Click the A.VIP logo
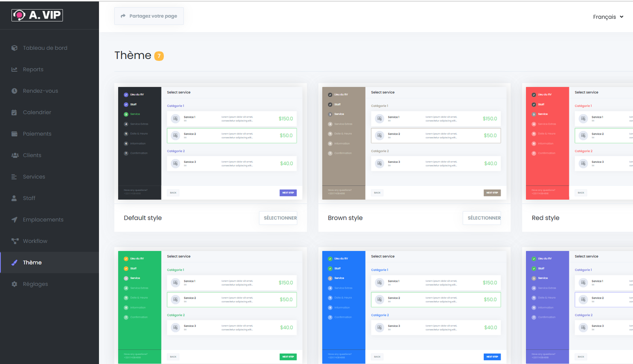Image resolution: width=633 pixels, height=364 pixels. coord(37,15)
